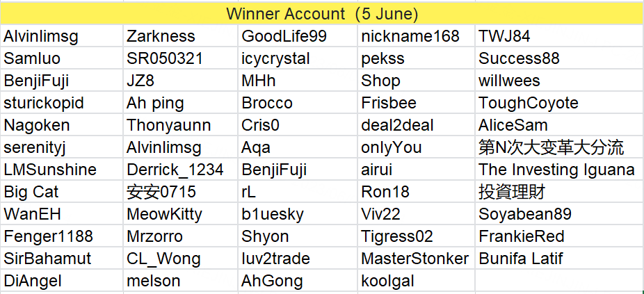Click the 安安0715 cell
Image resolution: width=644 pixels, height=294 pixels.
coord(180,192)
